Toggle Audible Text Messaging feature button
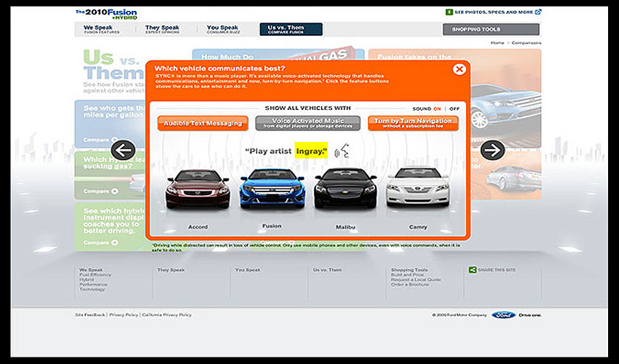The image size is (619, 364). point(203,123)
